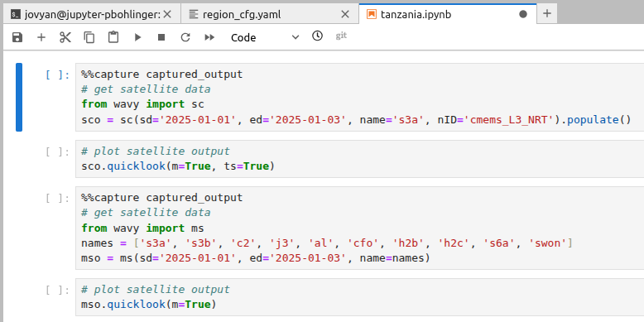
Task: Restart kernel and run all cells
Action: click(209, 37)
